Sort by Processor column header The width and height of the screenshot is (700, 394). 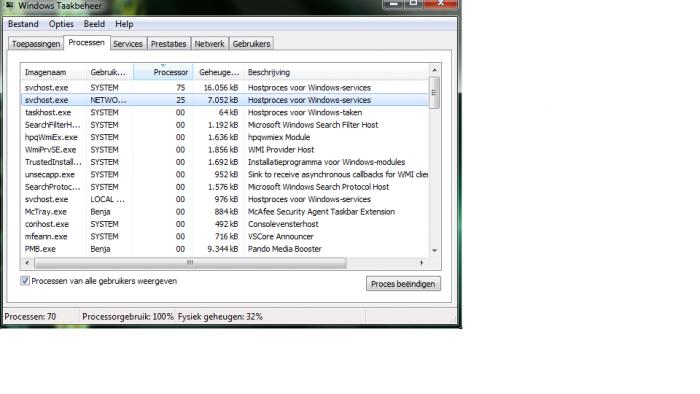[x=163, y=72]
